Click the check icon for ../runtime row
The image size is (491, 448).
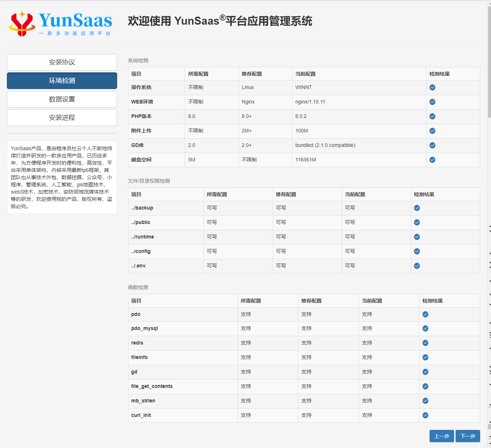tap(417, 237)
